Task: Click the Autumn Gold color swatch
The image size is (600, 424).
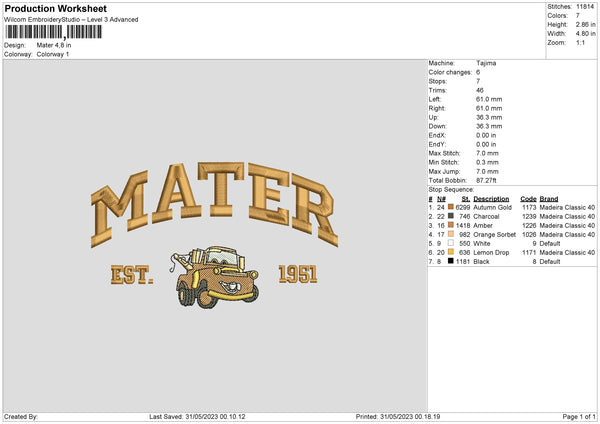Action: point(451,207)
